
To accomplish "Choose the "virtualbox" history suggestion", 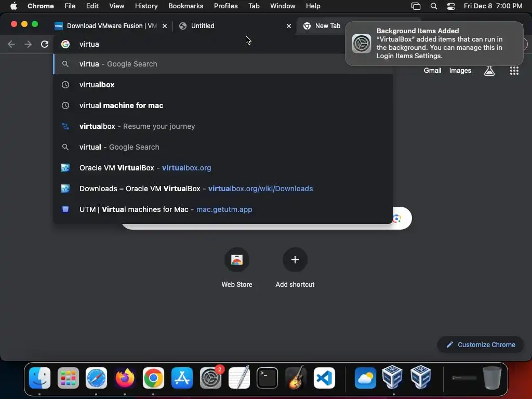I will pyautogui.click(x=223, y=85).
